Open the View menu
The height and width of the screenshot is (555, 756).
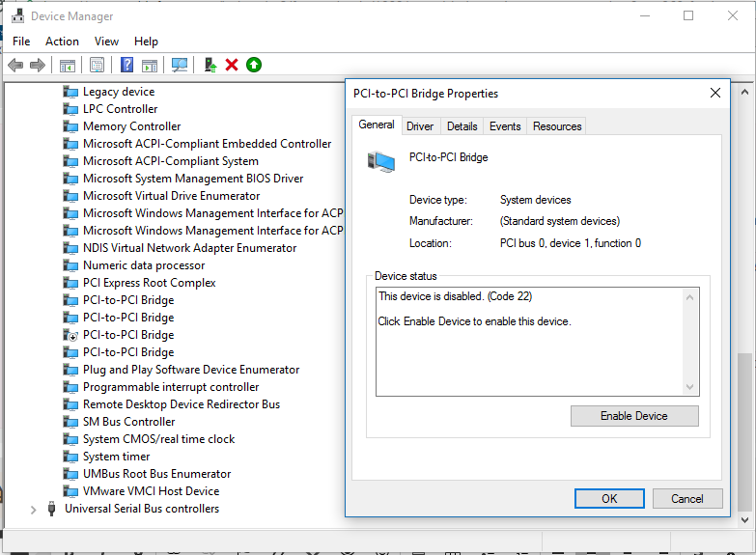106,42
